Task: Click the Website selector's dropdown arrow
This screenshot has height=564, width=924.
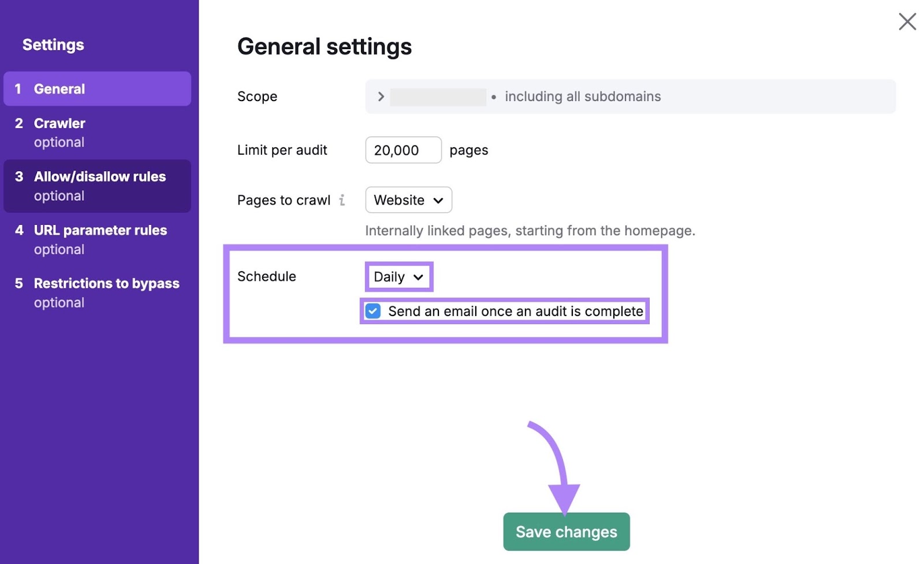Action: (x=437, y=201)
